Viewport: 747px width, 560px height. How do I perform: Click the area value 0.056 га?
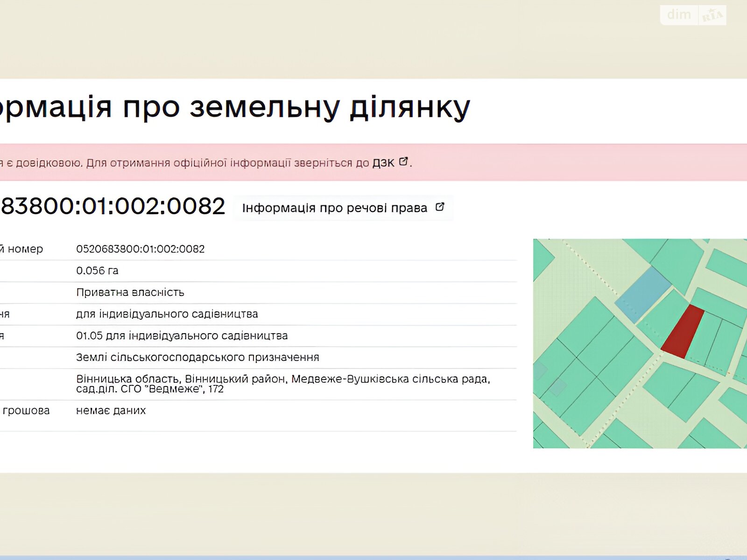pyautogui.click(x=97, y=271)
